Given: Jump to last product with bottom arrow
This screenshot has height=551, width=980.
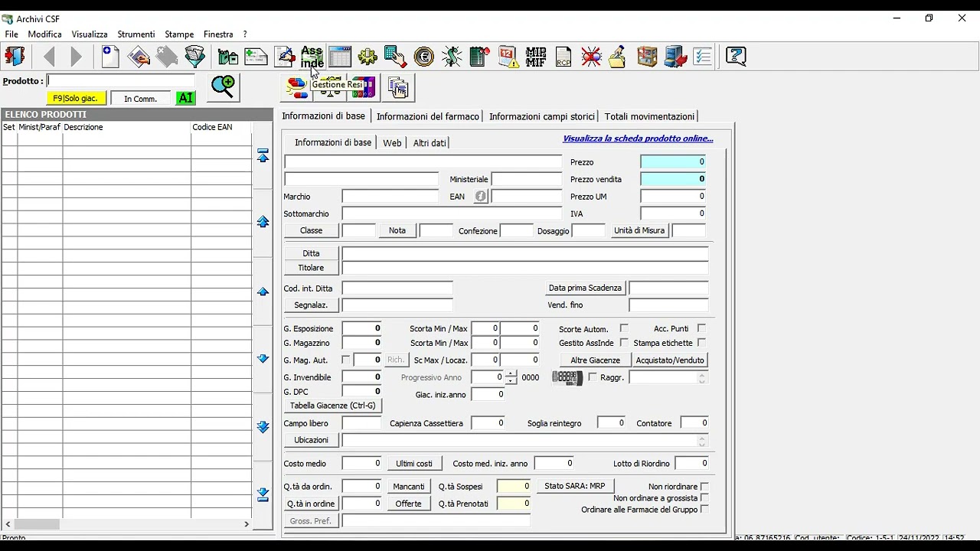Looking at the screenshot, I should [263, 494].
